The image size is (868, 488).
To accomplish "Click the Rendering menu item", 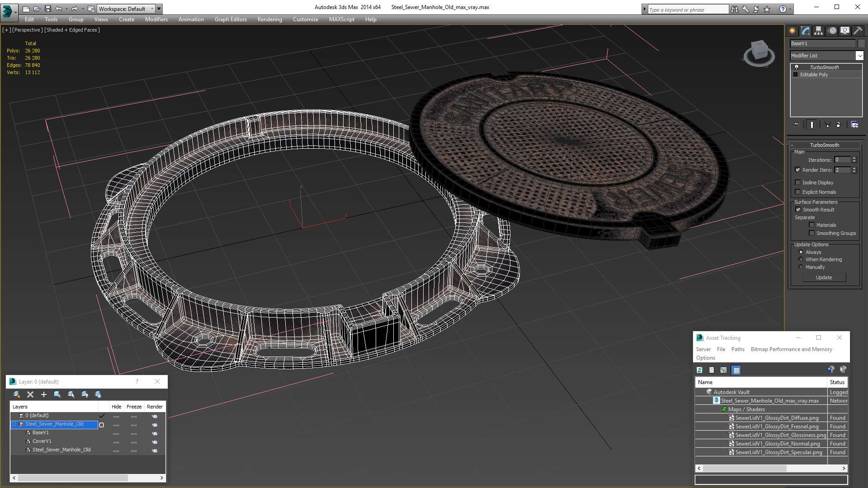I will tap(269, 19).
